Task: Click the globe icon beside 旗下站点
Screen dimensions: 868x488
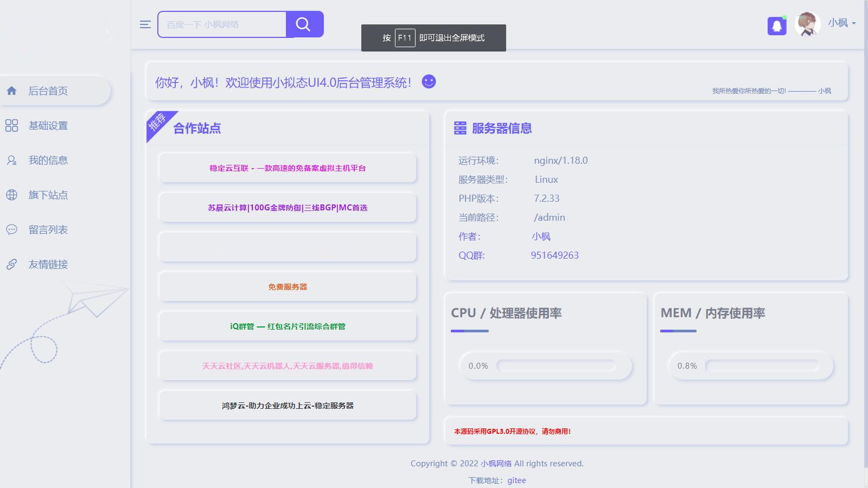Action: pos(12,195)
